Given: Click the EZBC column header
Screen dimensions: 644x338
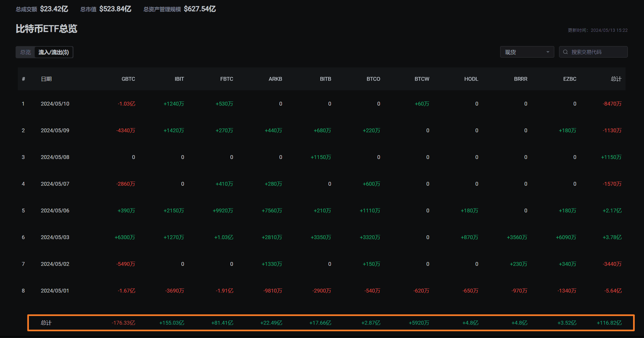Looking at the screenshot, I should pyautogui.click(x=570, y=79).
